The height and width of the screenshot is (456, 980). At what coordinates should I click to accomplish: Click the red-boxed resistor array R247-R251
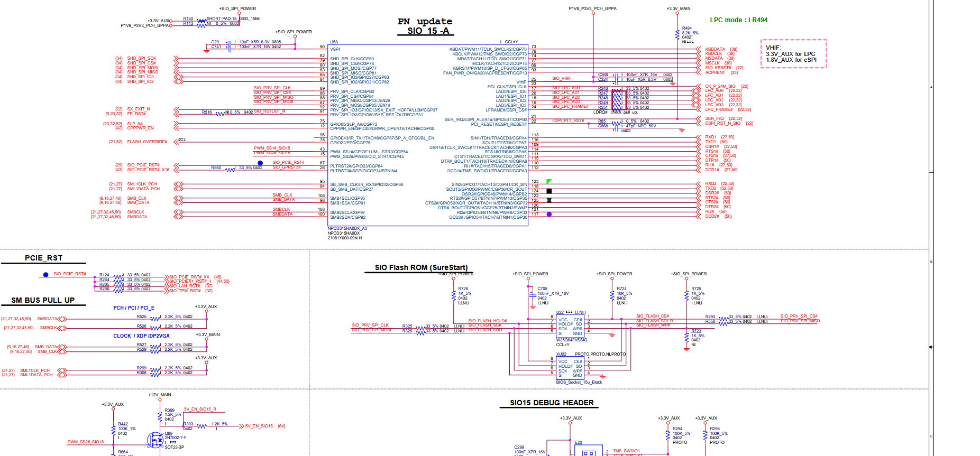coord(619,100)
